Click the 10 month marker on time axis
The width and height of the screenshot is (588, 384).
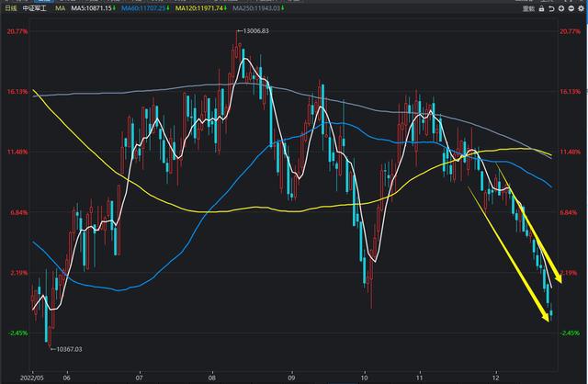[x=365, y=378]
